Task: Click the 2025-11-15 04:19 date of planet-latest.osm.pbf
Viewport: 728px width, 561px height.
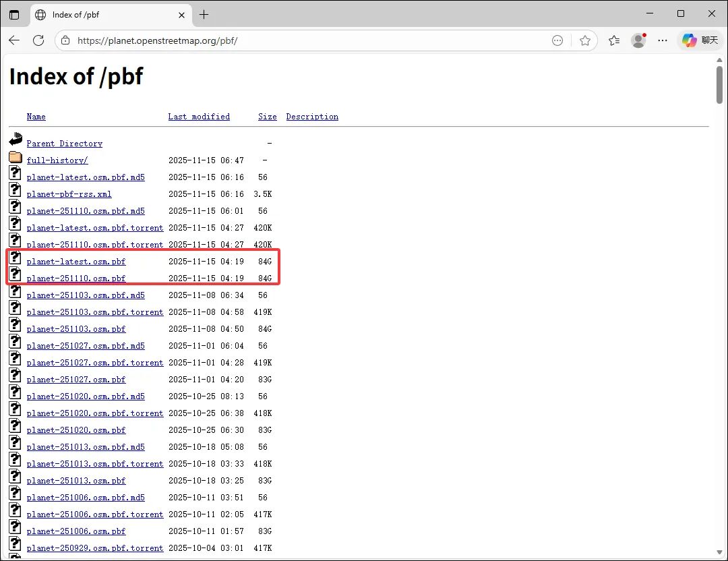Action: 206,262
